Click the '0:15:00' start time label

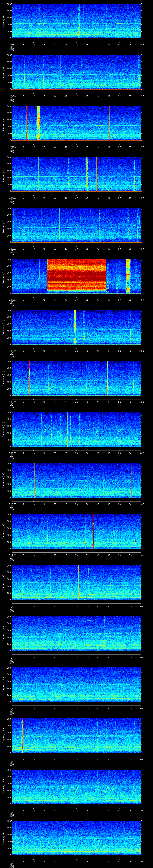[x=12, y=759]
